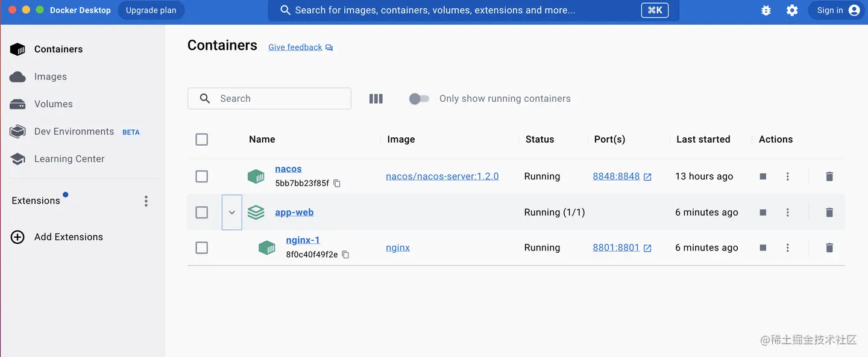The width and height of the screenshot is (868, 357).
Task: Open nacos/nacos-server:1.2.0 image link
Action: tap(442, 176)
